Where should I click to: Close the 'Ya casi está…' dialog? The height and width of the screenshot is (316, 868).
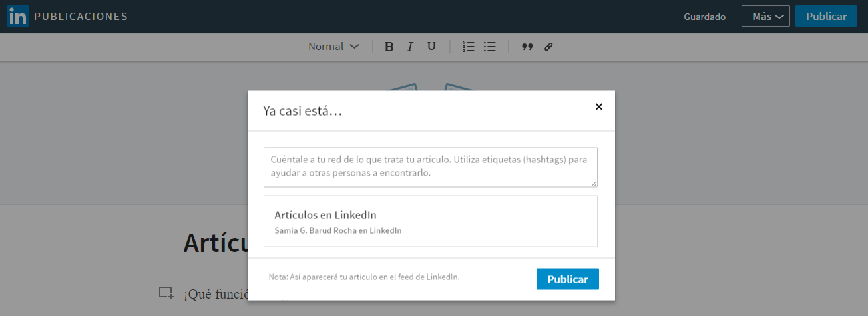(598, 106)
